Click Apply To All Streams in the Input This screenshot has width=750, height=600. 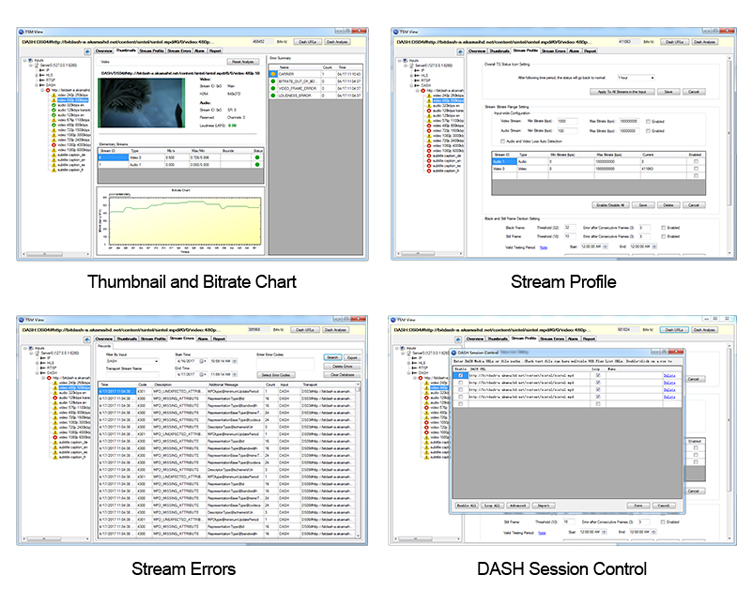[622, 92]
